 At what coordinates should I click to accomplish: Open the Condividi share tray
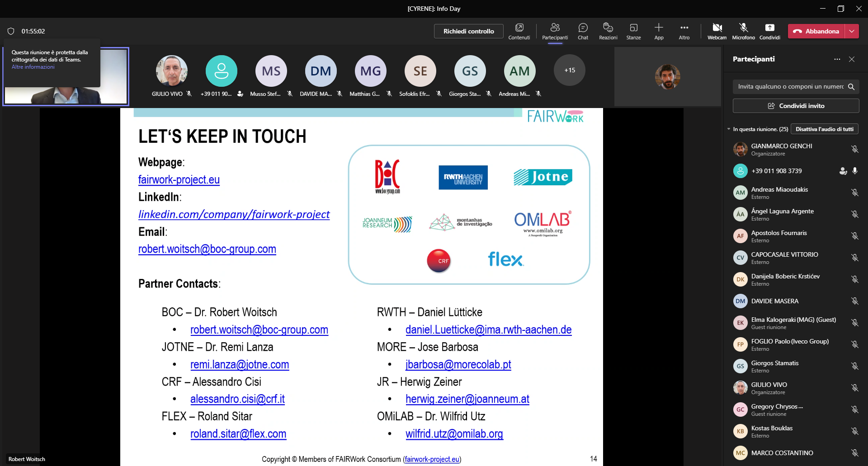coord(769,31)
